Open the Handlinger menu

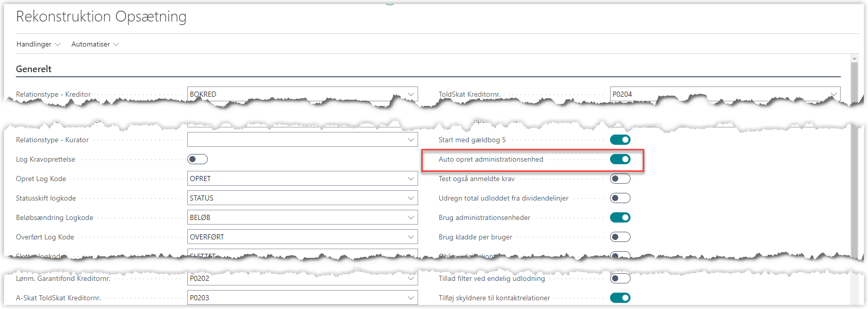click(x=38, y=45)
